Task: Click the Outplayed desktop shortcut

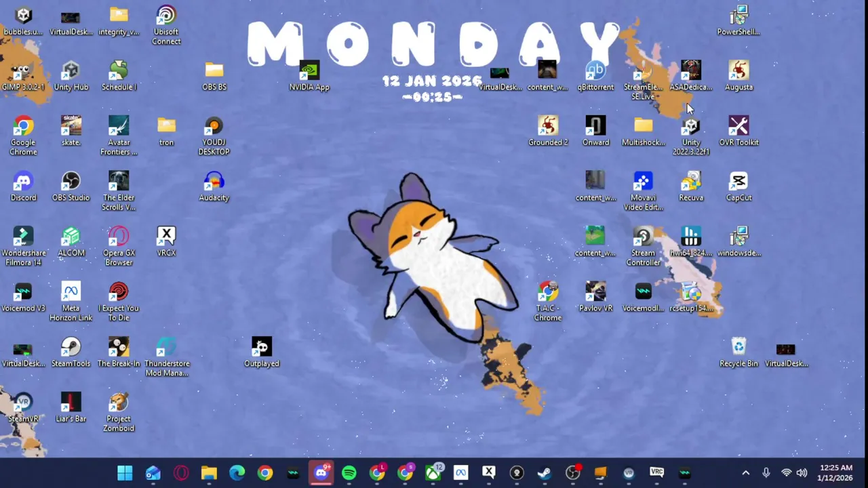Action: point(262,352)
